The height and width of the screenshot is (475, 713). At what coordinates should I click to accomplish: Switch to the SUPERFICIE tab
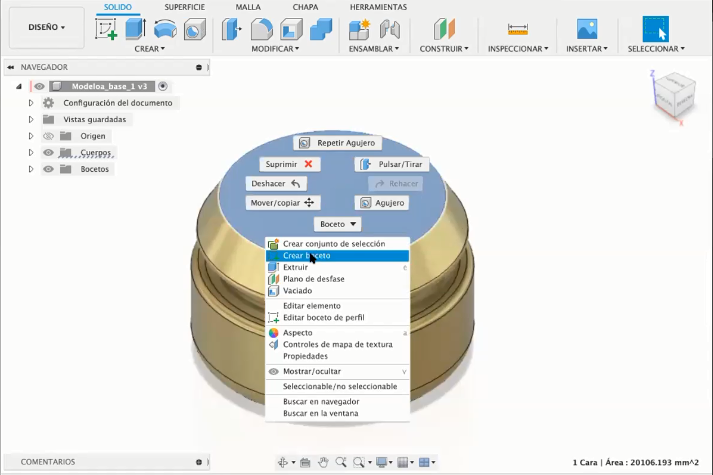pos(185,7)
